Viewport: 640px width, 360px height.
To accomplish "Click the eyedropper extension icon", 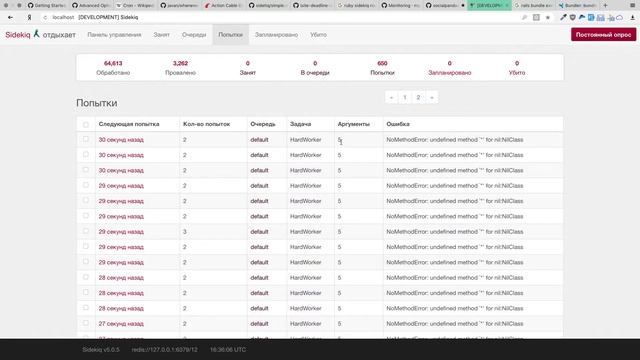I will coord(563,18).
